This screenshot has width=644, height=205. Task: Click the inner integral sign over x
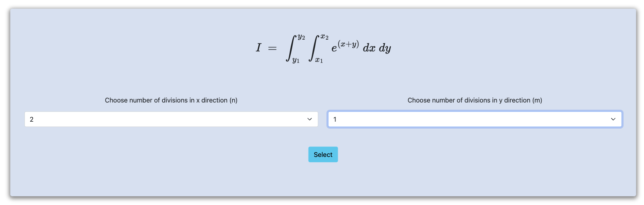point(313,48)
